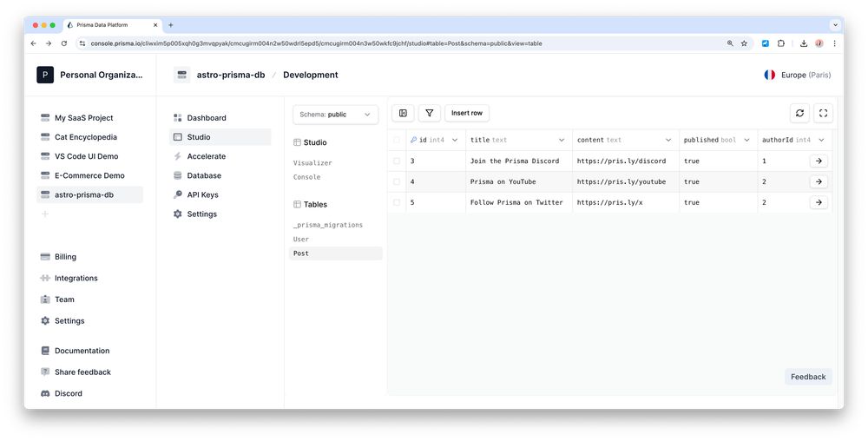Screen dimensions: 868x441
Task: Click the Billing card icon
Action: (x=45, y=257)
